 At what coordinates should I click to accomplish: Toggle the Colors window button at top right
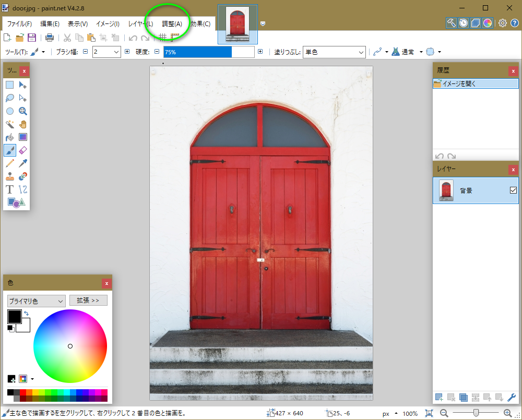coord(488,23)
